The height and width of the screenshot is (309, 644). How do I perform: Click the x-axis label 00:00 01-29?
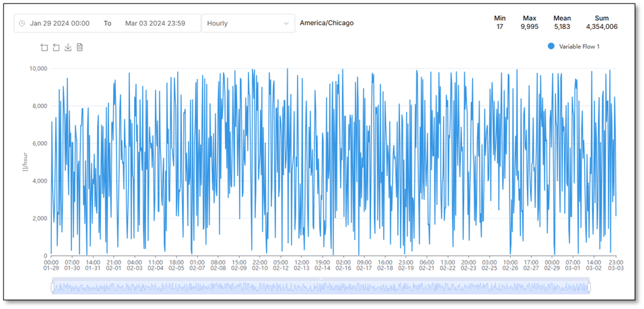[x=51, y=265]
